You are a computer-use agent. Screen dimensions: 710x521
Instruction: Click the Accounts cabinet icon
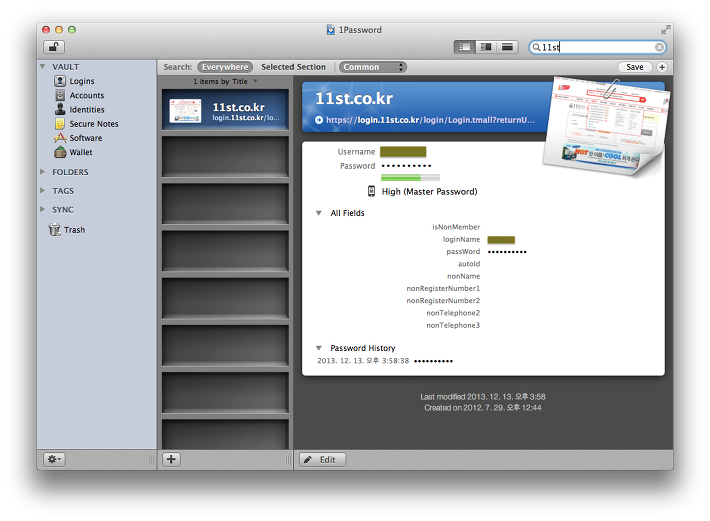coord(60,95)
